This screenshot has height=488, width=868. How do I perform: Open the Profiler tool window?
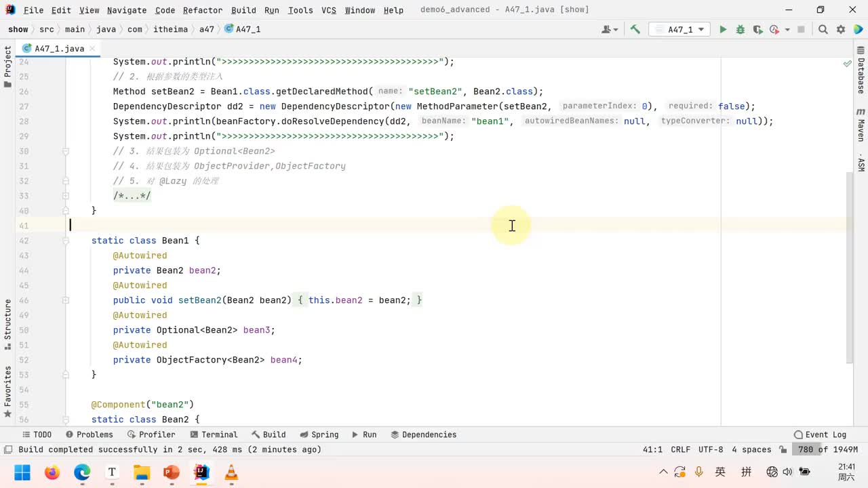coord(151,434)
